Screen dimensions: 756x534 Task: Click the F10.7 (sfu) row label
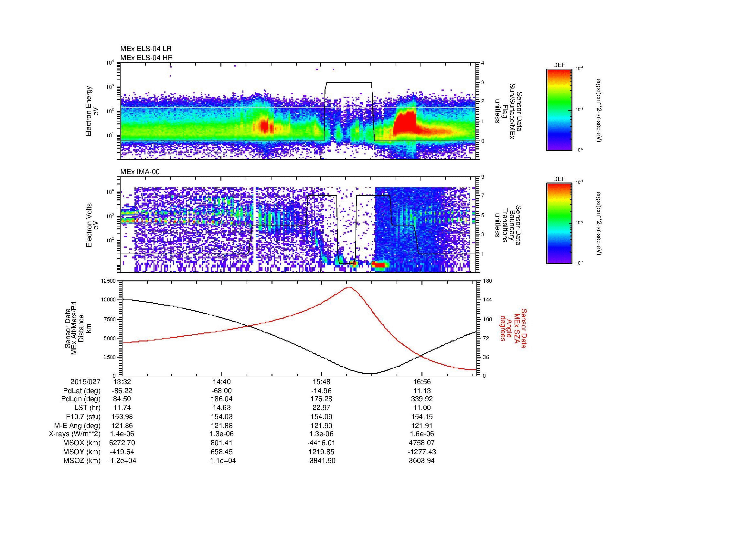(x=83, y=416)
